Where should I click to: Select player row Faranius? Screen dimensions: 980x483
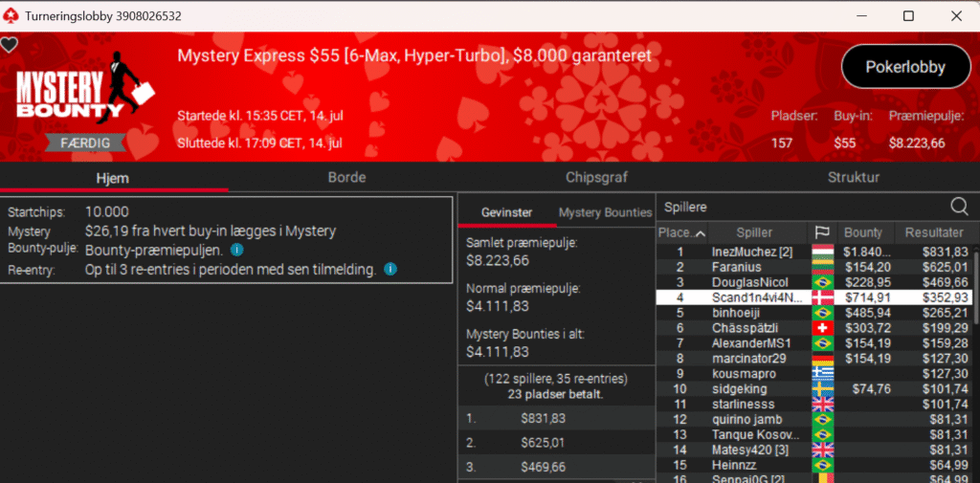[813, 268]
